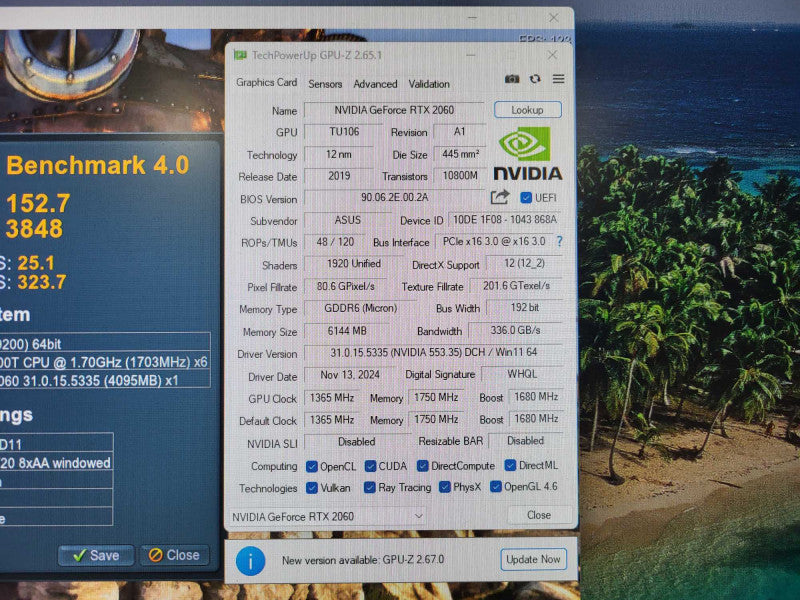Toggle the OpenGL 4.6 checkbox
The image size is (800, 600).
pyautogui.click(x=495, y=486)
